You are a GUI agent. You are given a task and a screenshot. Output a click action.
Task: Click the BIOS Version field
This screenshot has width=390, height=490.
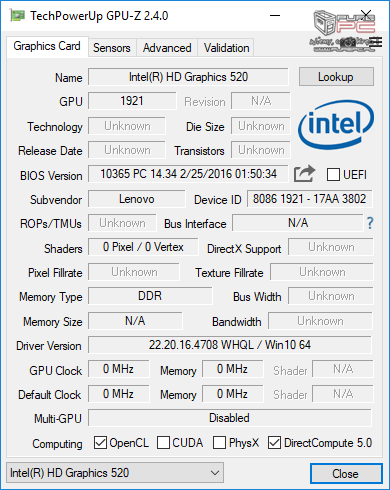(x=188, y=174)
